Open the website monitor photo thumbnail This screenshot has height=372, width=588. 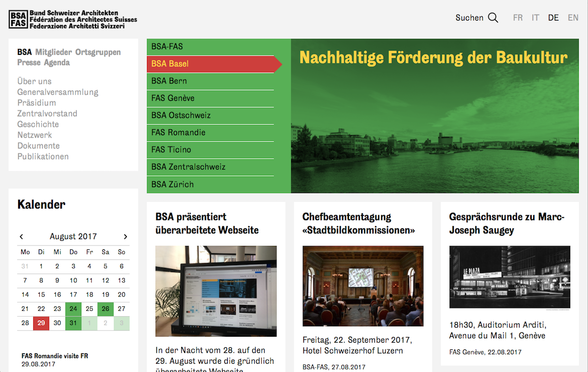(216, 291)
